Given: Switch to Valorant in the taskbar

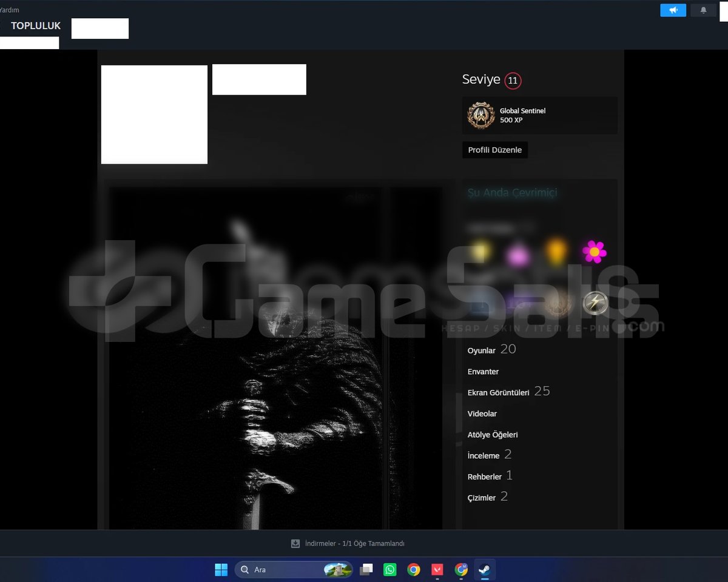Looking at the screenshot, I should pos(437,570).
